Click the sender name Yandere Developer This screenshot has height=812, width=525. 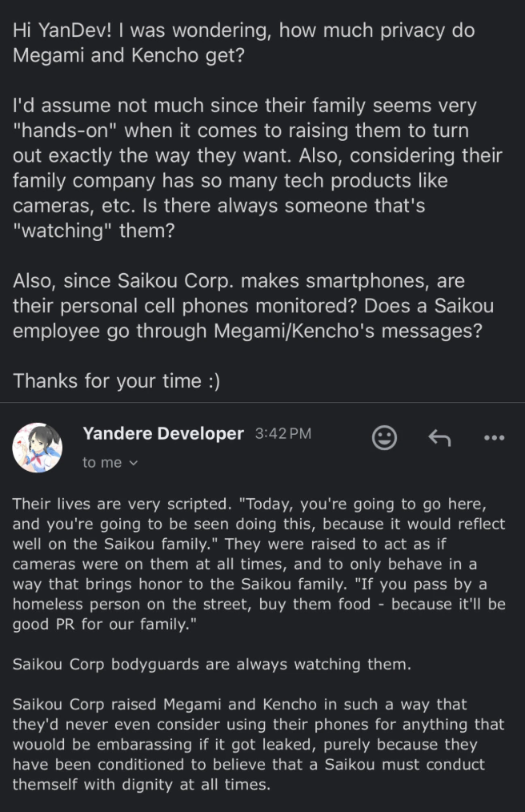(162, 433)
